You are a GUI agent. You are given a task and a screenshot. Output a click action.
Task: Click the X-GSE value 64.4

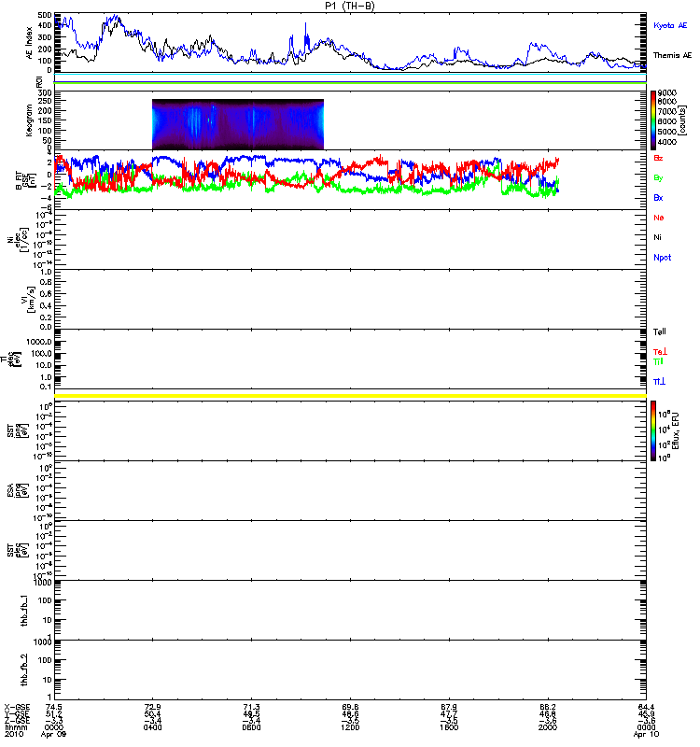pos(646,707)
